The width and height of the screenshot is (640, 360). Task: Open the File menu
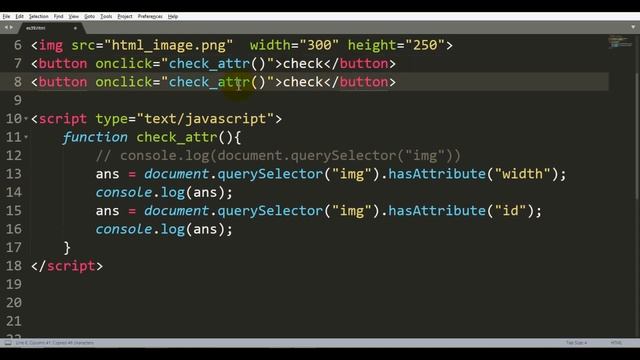point(6,16)
